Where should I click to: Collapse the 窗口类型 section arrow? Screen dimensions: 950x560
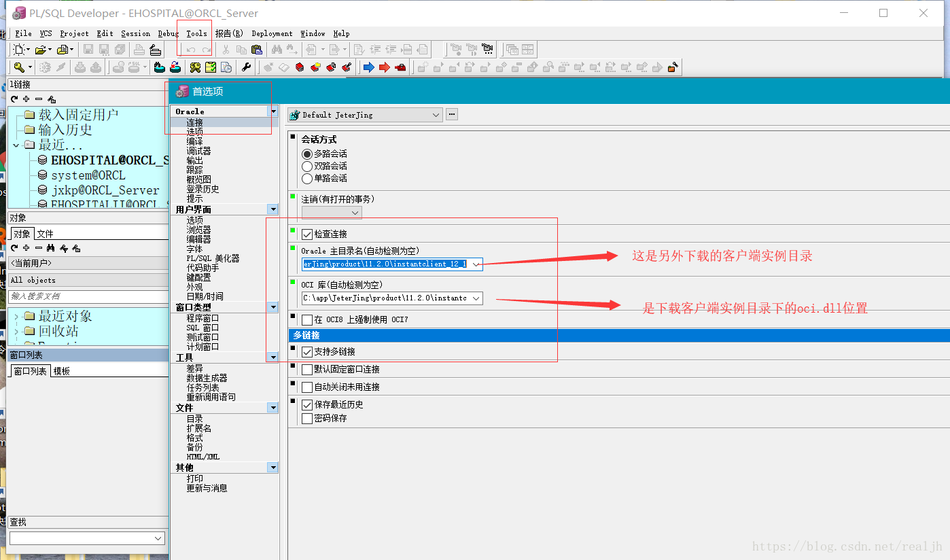tap(273, 308)
